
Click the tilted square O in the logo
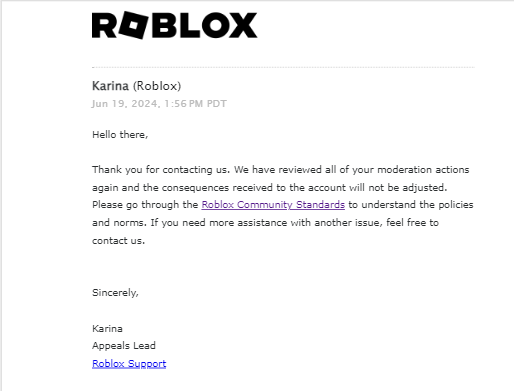pos(133,25)
